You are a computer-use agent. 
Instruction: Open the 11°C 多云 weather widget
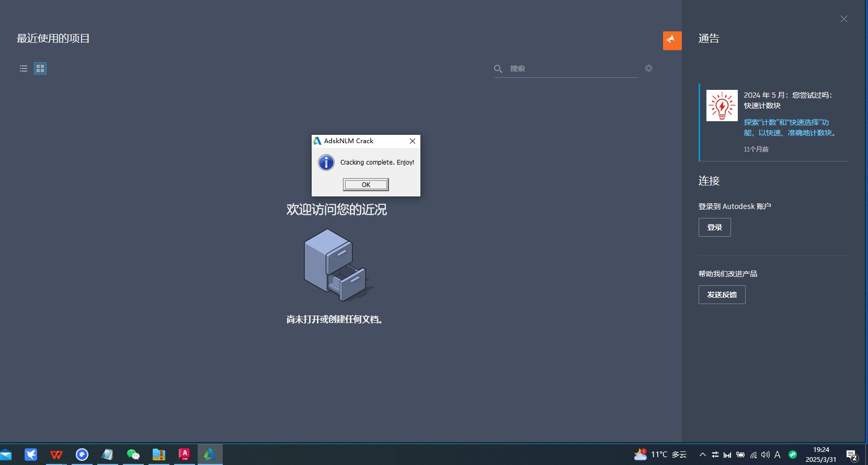660,455
